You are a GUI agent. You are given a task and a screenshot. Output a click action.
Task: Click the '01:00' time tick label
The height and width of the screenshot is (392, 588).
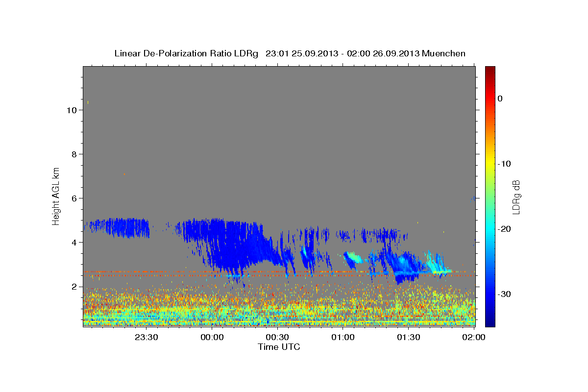(x=343, y=337)
